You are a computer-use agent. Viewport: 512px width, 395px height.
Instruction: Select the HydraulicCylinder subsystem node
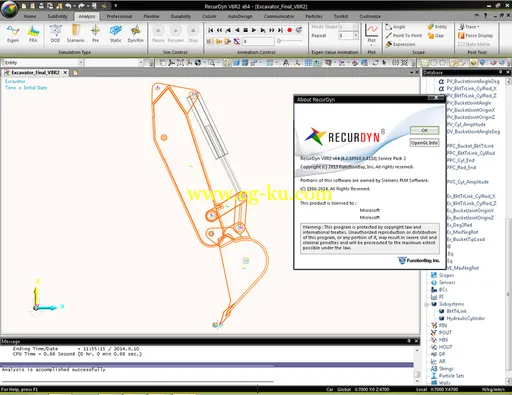(466, 318)
